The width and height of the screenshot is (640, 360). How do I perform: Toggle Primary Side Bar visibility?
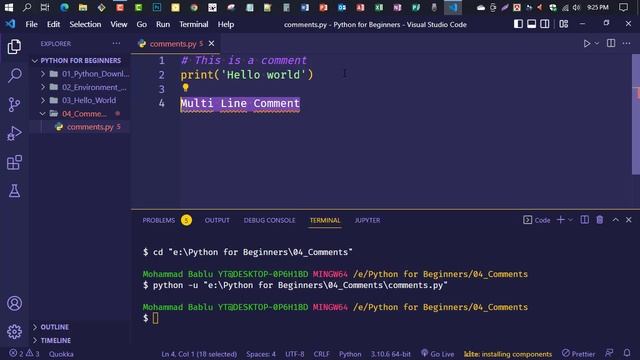pos(518,24)
